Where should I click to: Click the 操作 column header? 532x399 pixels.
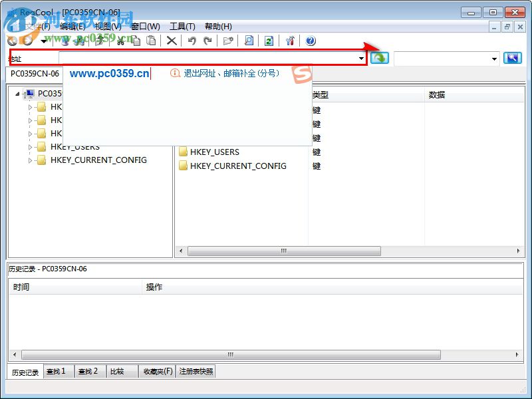pos(332,287)
